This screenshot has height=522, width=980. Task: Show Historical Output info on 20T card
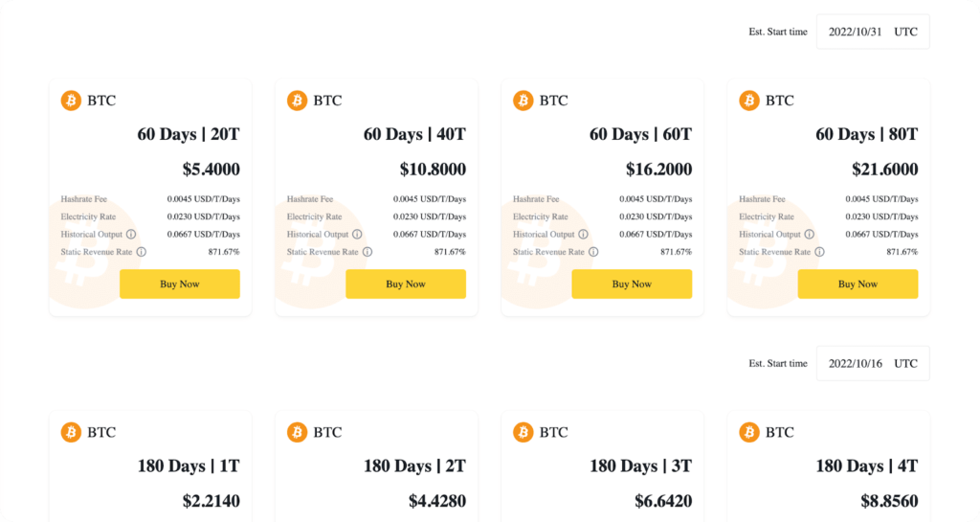[131, 235]
